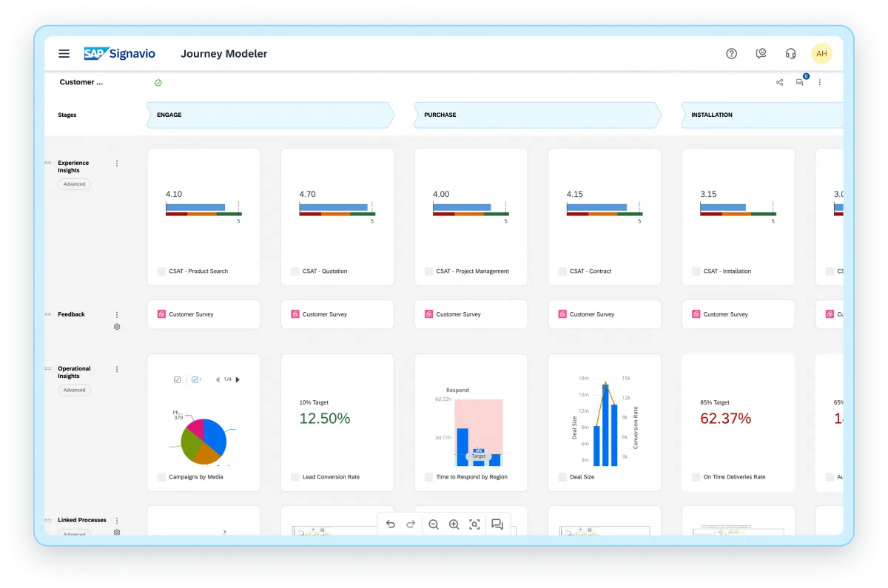888x588 pixels.
Task: Click the SAP Signavio logo
Action: (118, 53)
